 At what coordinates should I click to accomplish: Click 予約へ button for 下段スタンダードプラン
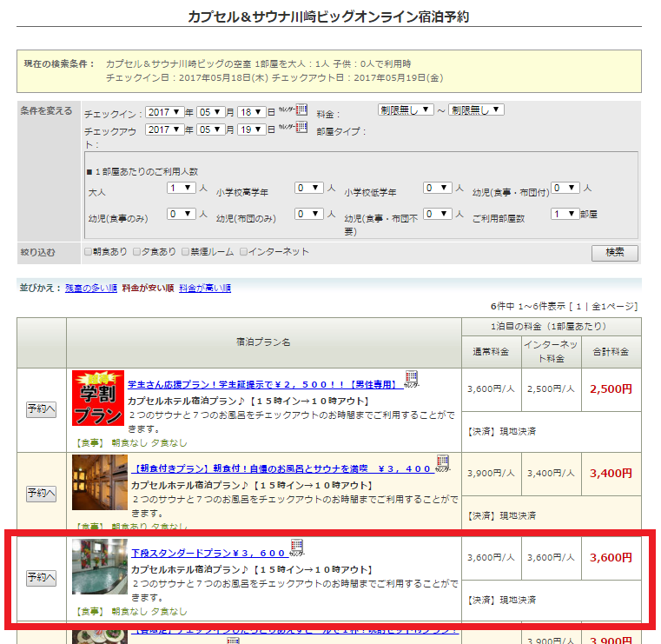[42, 578]
